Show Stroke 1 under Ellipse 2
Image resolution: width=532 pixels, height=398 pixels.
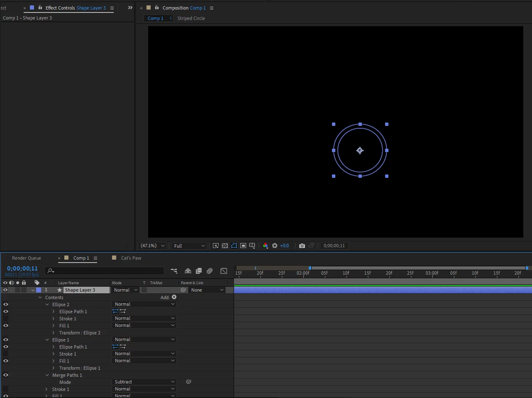click(5, 318)
